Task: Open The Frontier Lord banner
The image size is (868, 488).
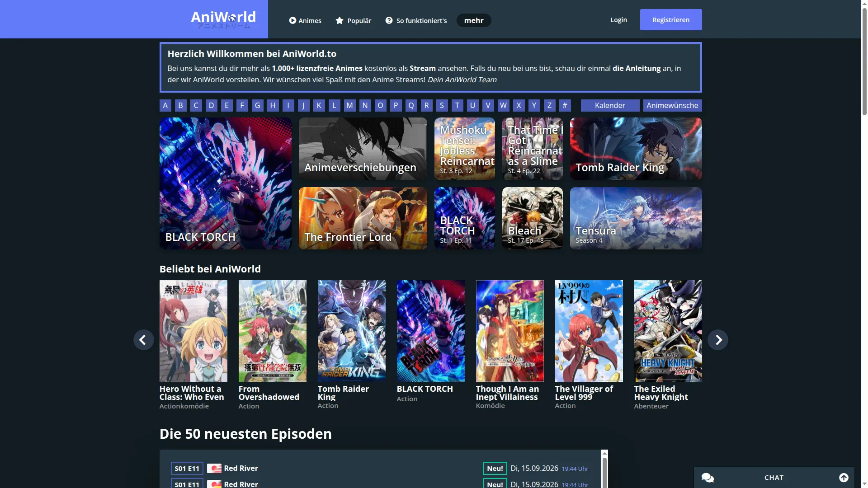Action: point(363,218)
